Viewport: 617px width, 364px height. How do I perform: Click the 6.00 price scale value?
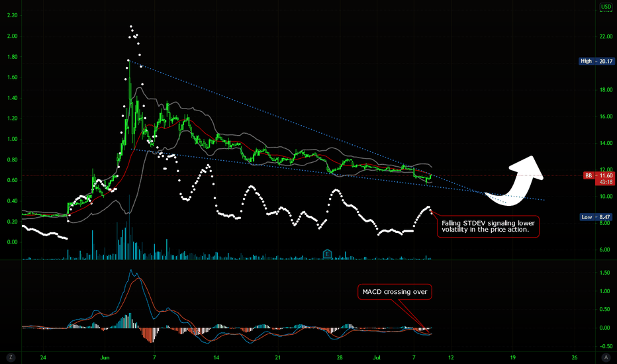pyautogui.click(x=606, y=250)
